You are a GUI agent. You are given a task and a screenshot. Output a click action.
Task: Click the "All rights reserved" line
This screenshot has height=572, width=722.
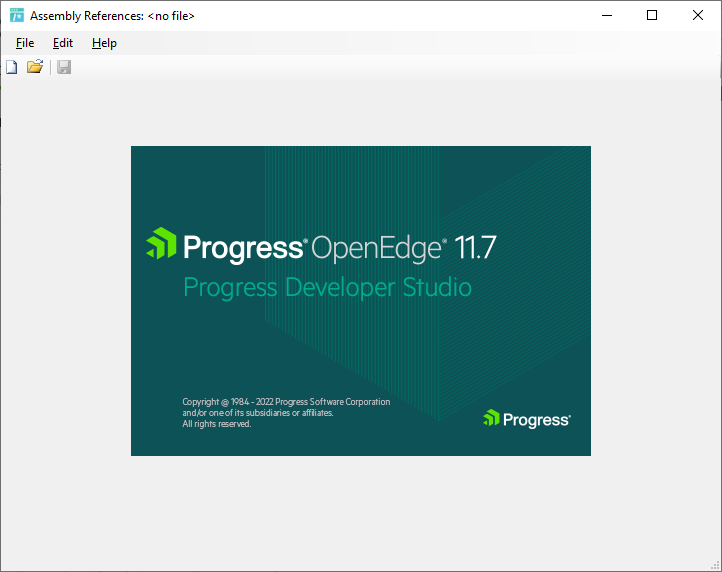(216, 424)
